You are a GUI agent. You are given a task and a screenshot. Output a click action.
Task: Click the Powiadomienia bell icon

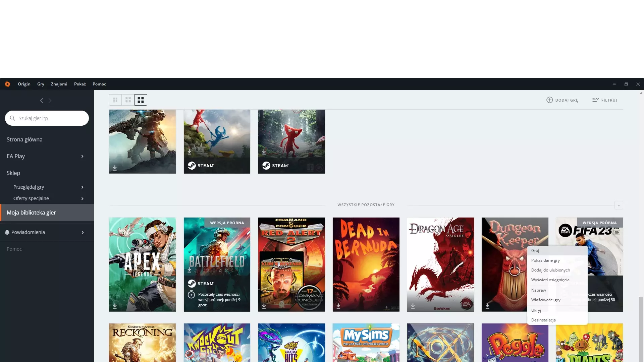point(7,232)
